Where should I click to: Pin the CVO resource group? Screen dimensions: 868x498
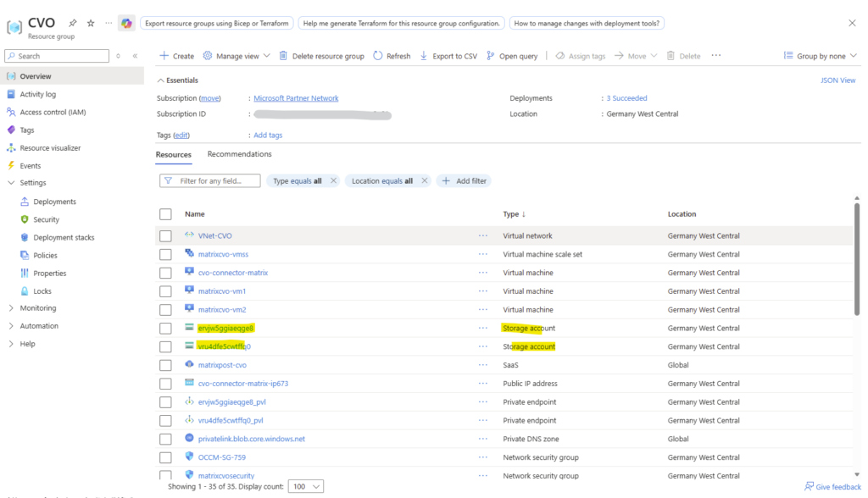point(73,23)
